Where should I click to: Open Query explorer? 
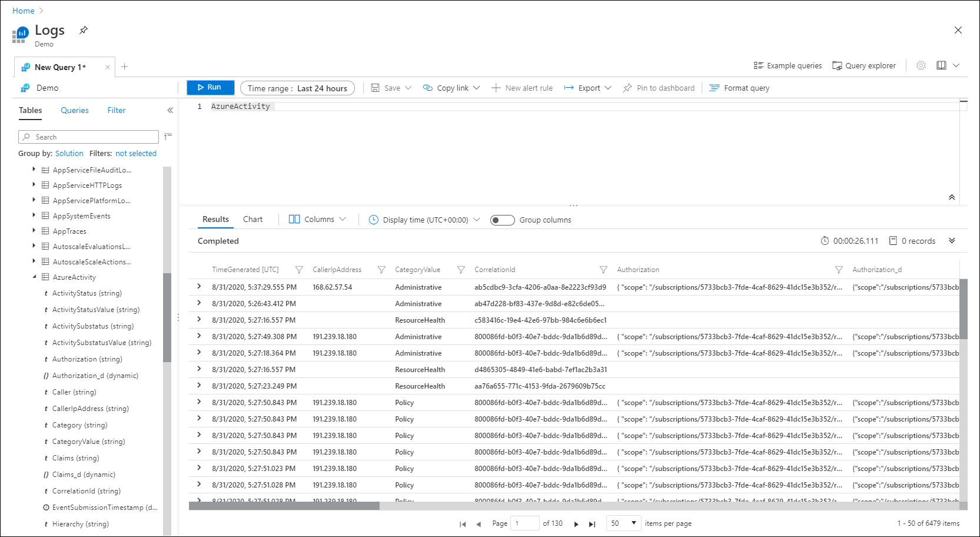tap(863, 65)
